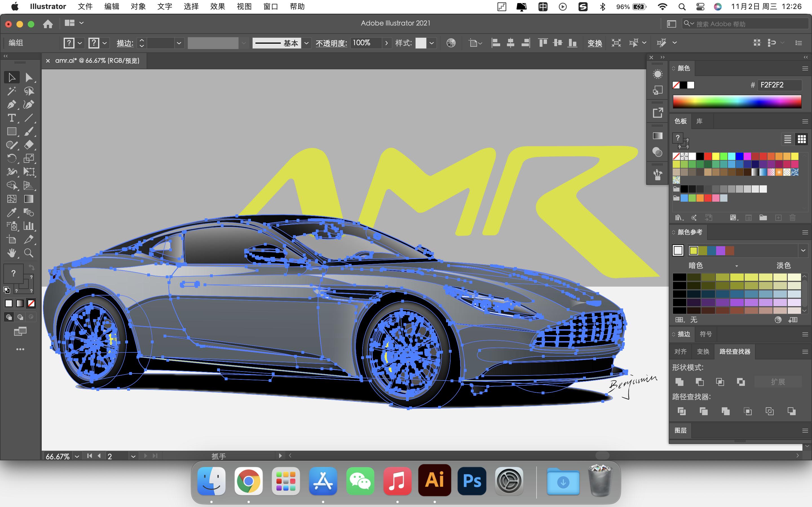
Task: Open the 效果 menu
Action: tap(217, 6)
